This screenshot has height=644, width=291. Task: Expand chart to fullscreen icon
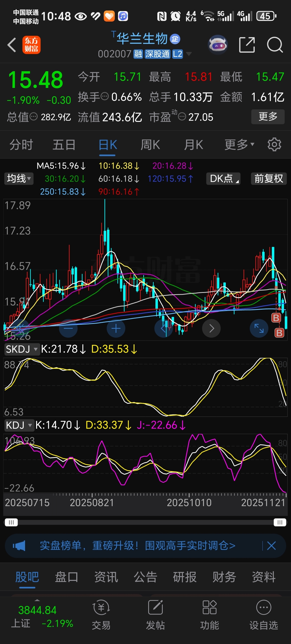(x=259, y=328)
